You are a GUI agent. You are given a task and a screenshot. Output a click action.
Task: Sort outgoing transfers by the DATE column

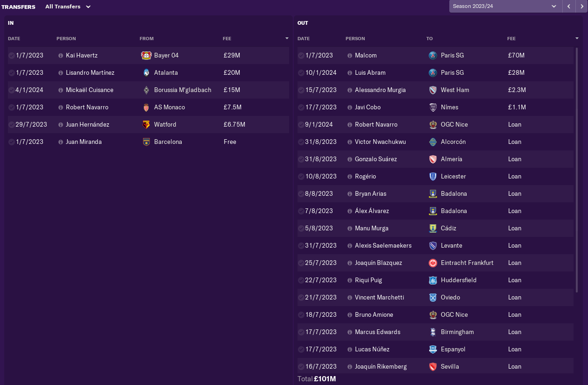point(304,39)
